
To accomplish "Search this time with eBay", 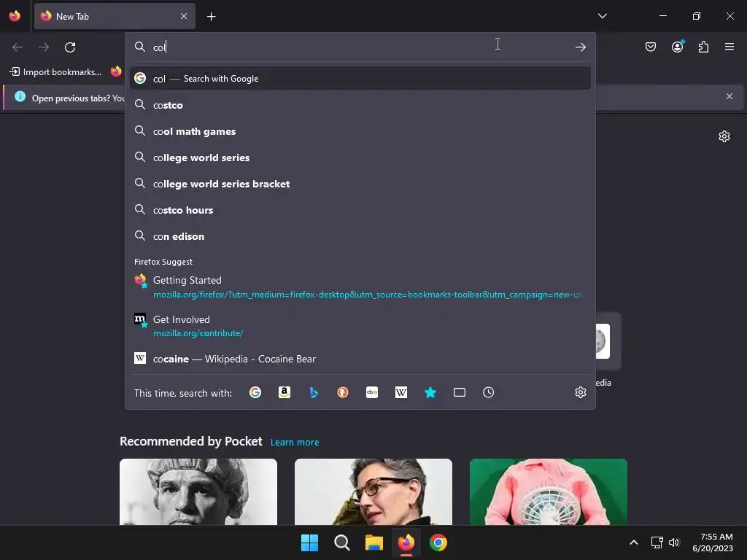I will point(372,392).
